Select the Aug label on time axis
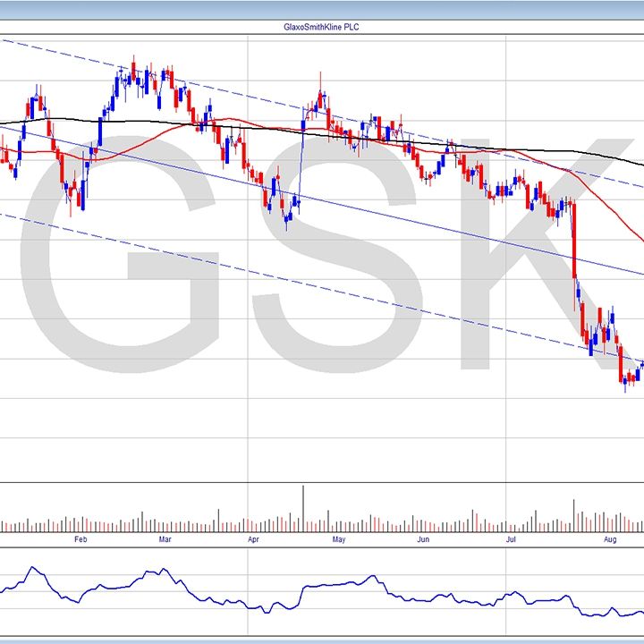 point(611,539)
